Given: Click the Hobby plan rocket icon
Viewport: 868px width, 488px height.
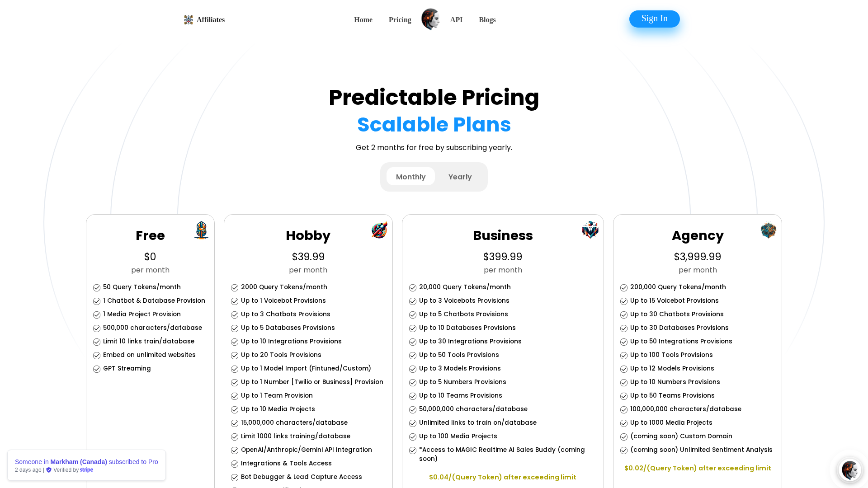Looking at the screenshot, I should 379,230.
